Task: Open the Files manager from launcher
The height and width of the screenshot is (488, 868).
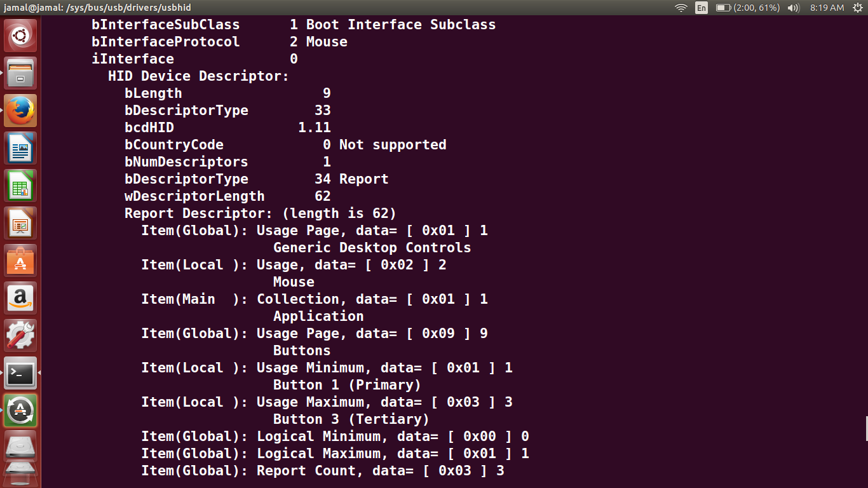Action: (x=20, y=73)
